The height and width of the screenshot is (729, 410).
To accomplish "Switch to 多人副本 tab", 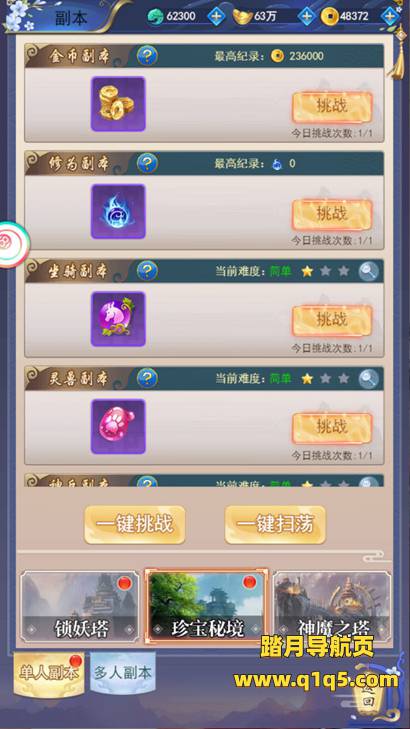I will (x=123, y=673).
